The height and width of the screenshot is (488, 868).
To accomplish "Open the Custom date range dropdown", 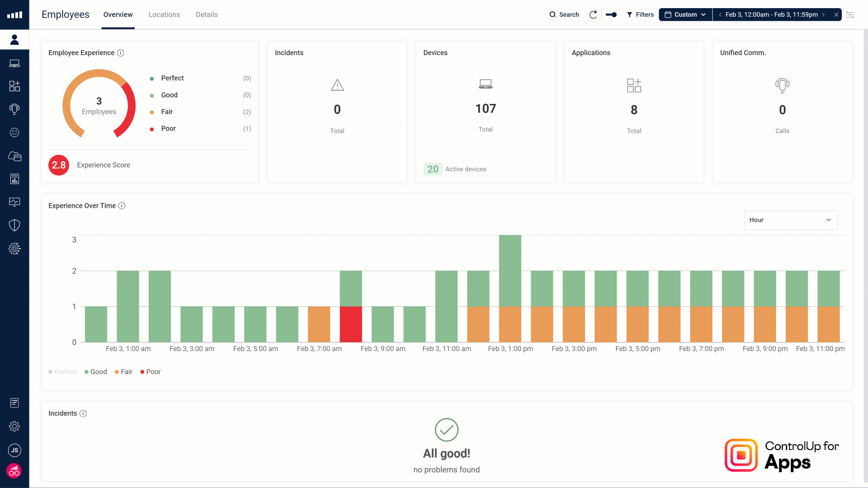I will [x=685, y=14].
